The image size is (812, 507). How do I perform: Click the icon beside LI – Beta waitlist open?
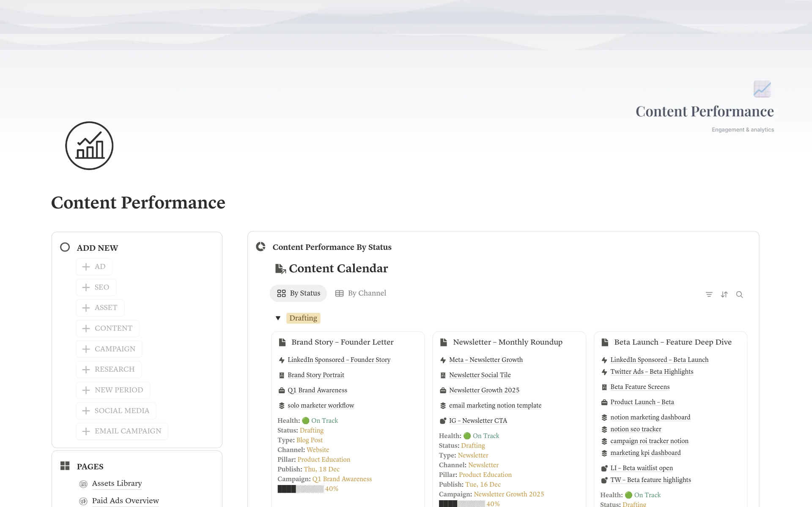coord(604,469)
